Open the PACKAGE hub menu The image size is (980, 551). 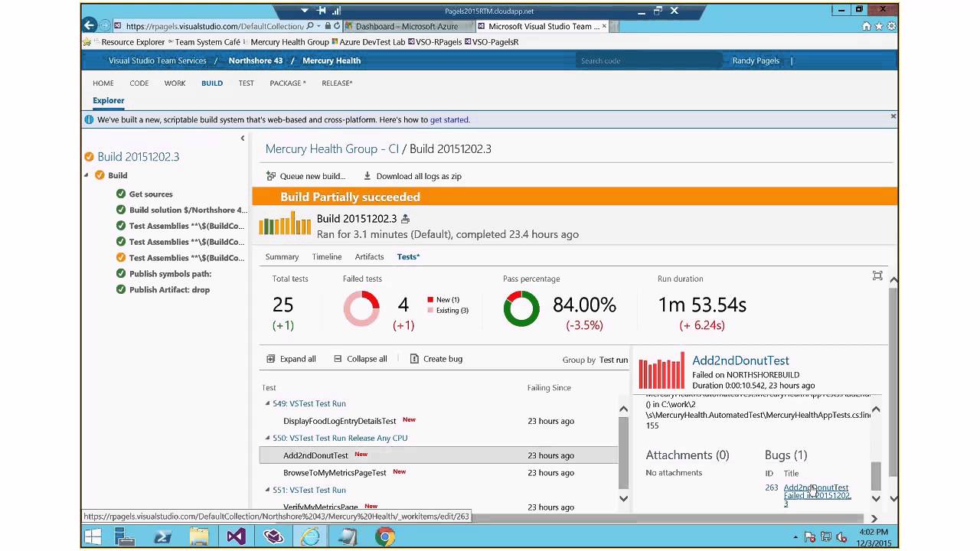(288, 83)
